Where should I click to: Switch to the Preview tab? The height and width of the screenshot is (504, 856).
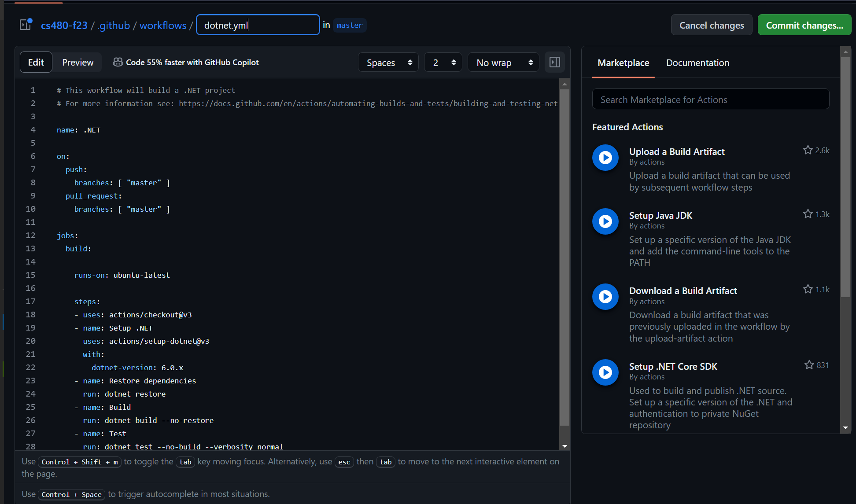[x=77, y=62]
